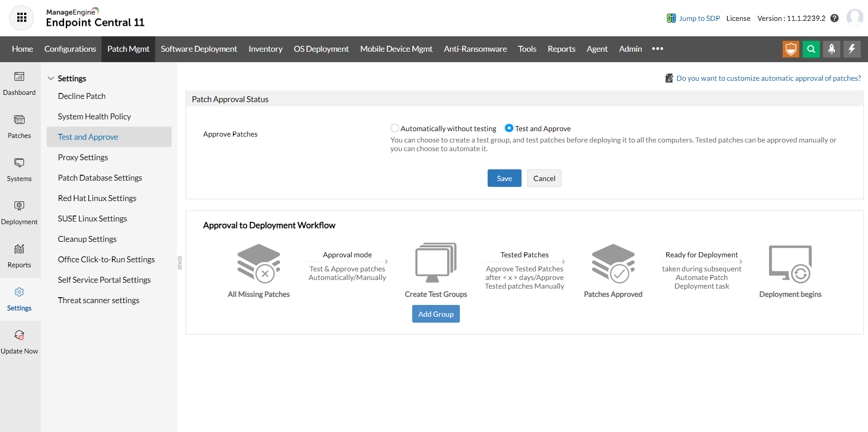This screenshot has width=868, height=432.
Task: Open the customize automatic approval link
Action: click(x=769, y=78)
